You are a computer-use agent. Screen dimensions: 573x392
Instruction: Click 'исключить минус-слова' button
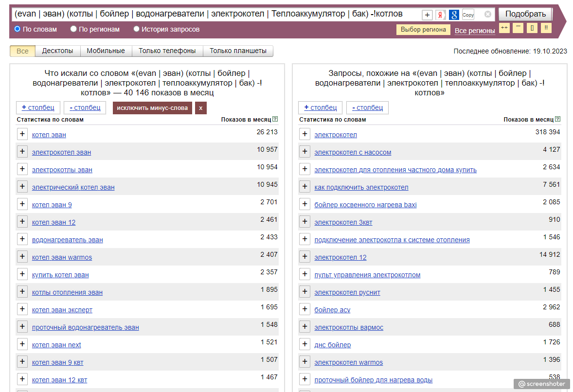click(x=152, y=108)
